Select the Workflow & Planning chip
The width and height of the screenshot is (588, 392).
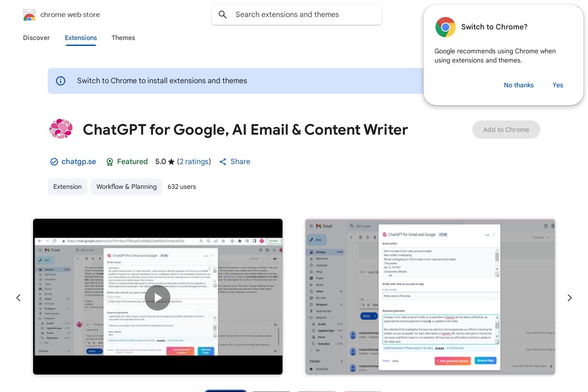click(x=126, y=187)
